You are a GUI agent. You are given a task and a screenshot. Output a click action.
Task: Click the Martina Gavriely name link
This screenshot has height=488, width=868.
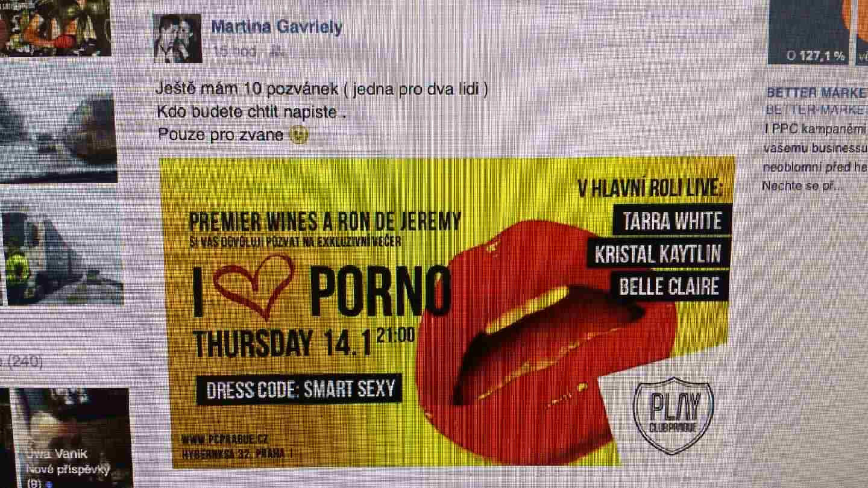point(277,27)
